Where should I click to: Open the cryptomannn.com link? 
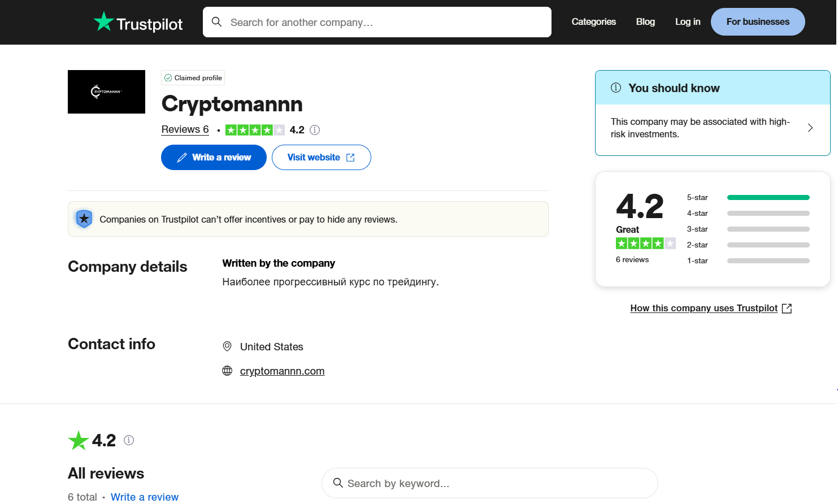(x=282, y=371)
